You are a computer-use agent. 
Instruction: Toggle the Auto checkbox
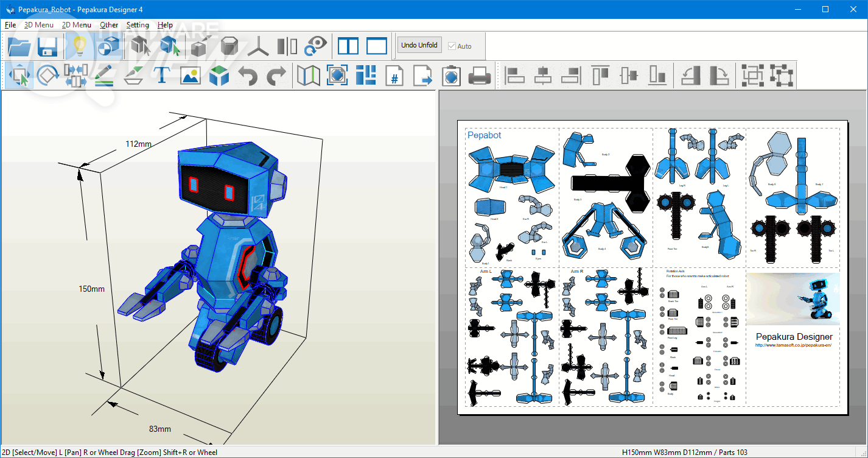(452, 46)
